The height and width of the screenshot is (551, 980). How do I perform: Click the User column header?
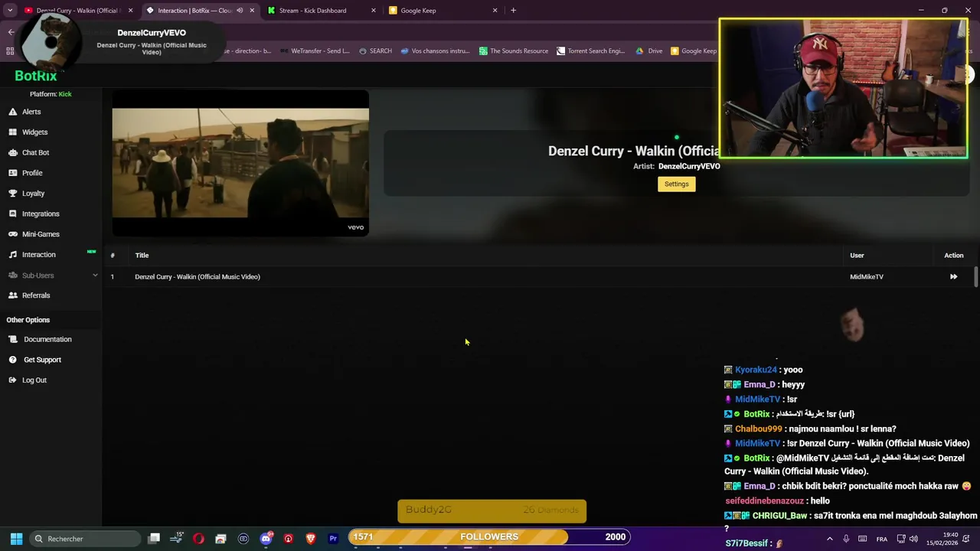pyautogui.click(x=857, y=256)
